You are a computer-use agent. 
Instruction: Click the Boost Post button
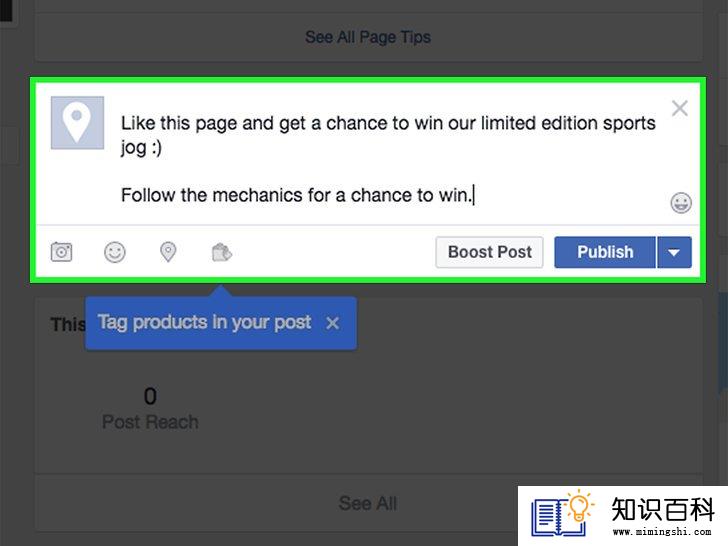click(x=489, y=252)
